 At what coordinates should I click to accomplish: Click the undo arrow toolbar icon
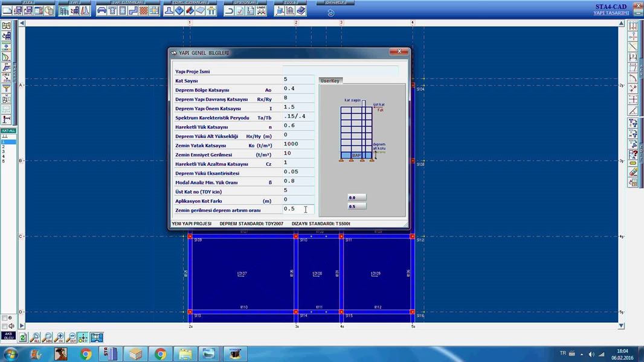point(229,11)
